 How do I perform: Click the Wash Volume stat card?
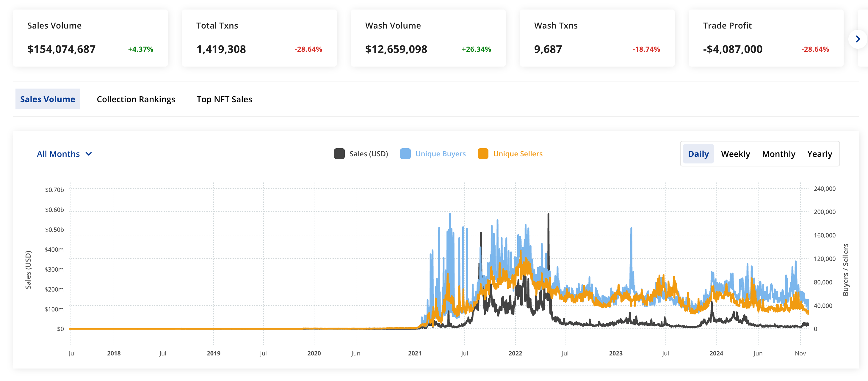(x=428, y=38)
